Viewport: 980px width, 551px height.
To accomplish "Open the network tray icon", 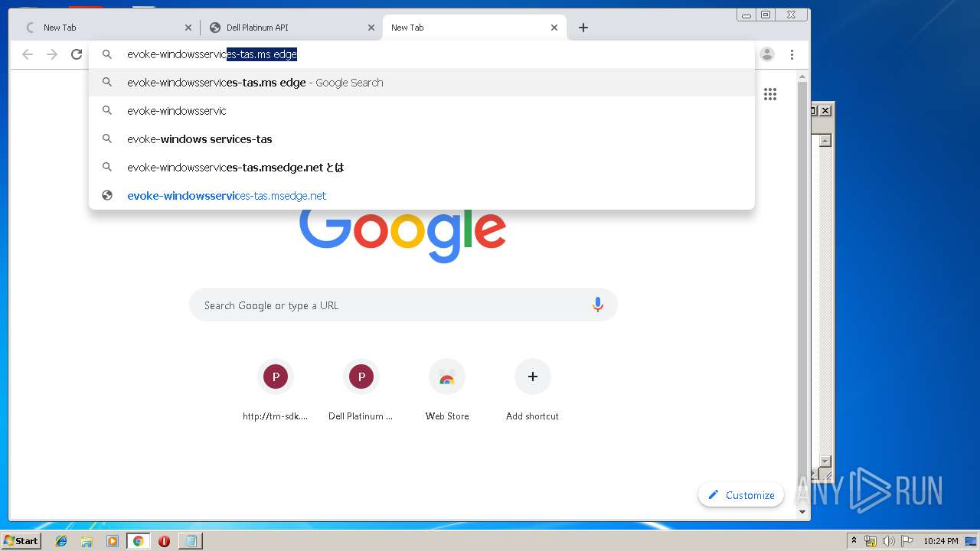I will [x=871, y=541].
